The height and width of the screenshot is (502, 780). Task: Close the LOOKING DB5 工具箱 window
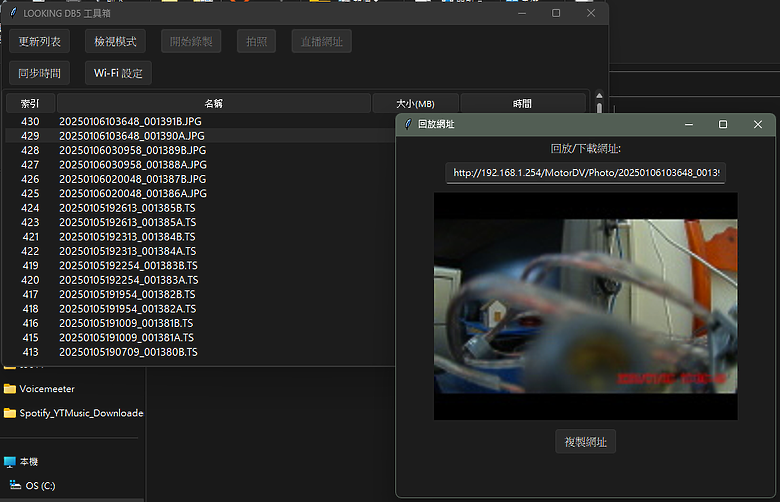pos(591,13)
